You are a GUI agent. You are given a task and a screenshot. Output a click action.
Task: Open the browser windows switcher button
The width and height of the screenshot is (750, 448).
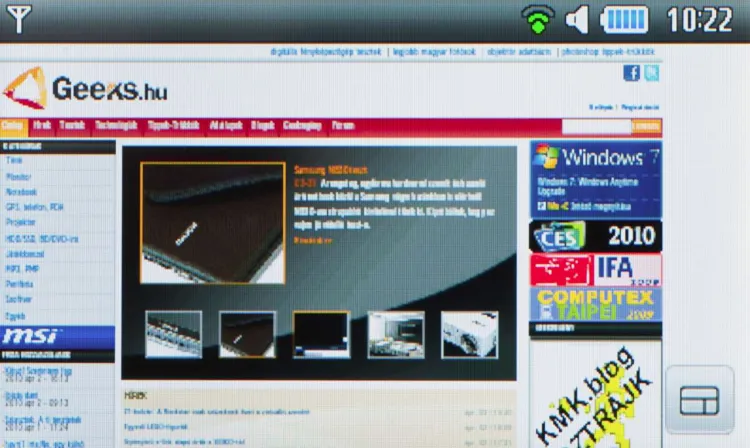click(699, 400)
